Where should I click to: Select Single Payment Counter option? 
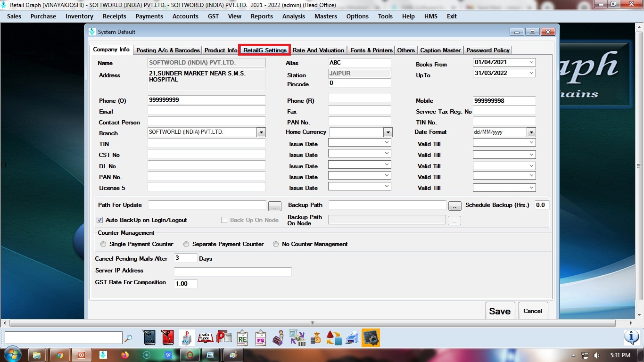[x=103, y=244]
